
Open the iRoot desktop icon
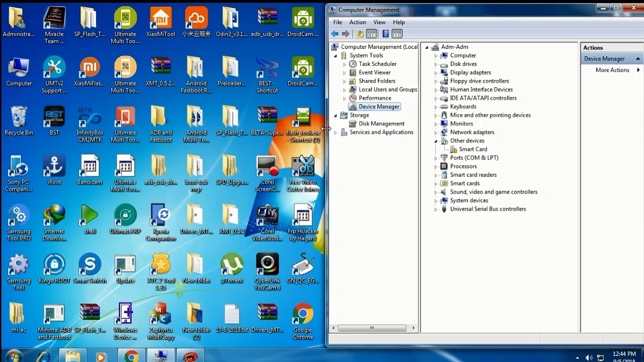coord(54,170)
